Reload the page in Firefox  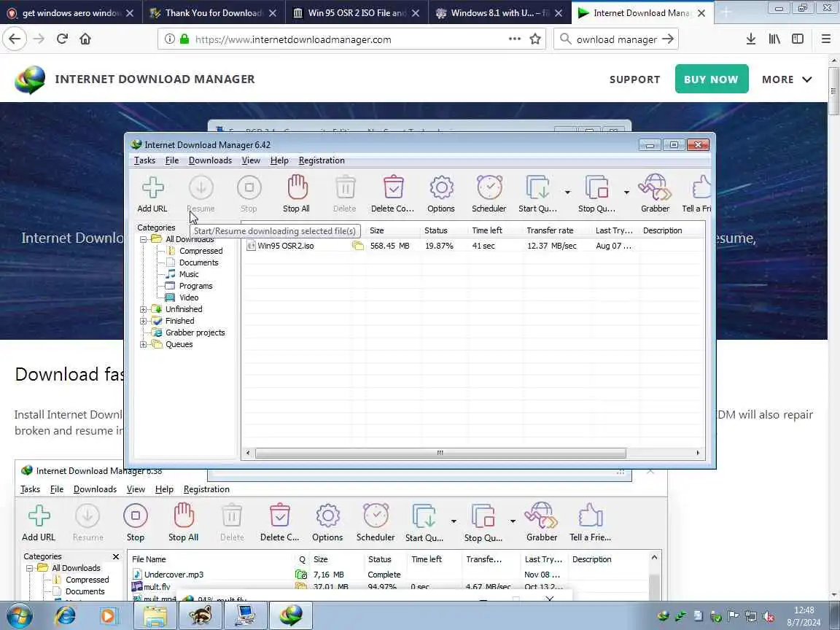62,39
